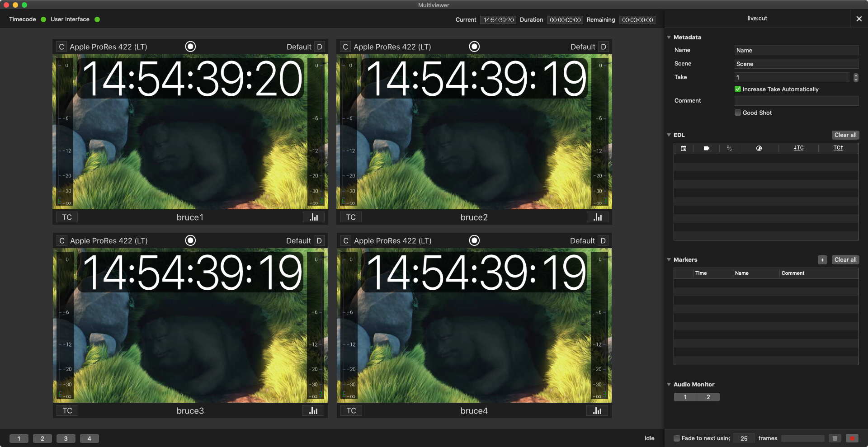Select audio monitor channel 2
868x447 pixels.
click(708, 397)
